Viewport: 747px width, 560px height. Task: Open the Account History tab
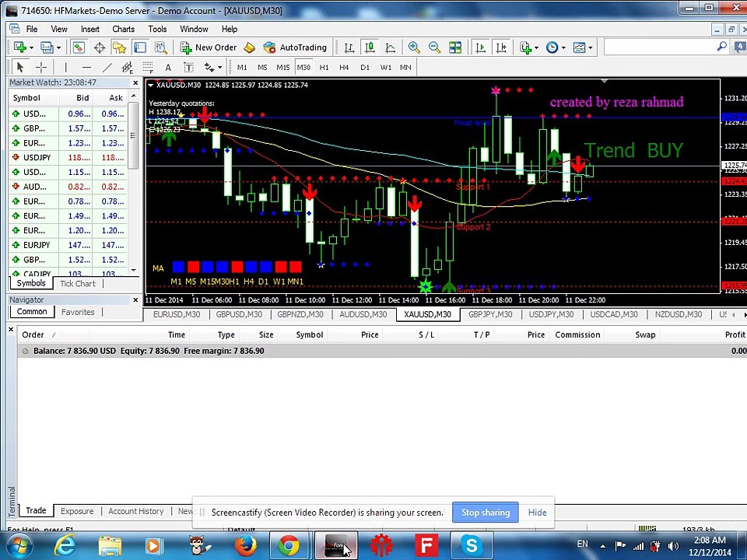[x=135, y=511]
